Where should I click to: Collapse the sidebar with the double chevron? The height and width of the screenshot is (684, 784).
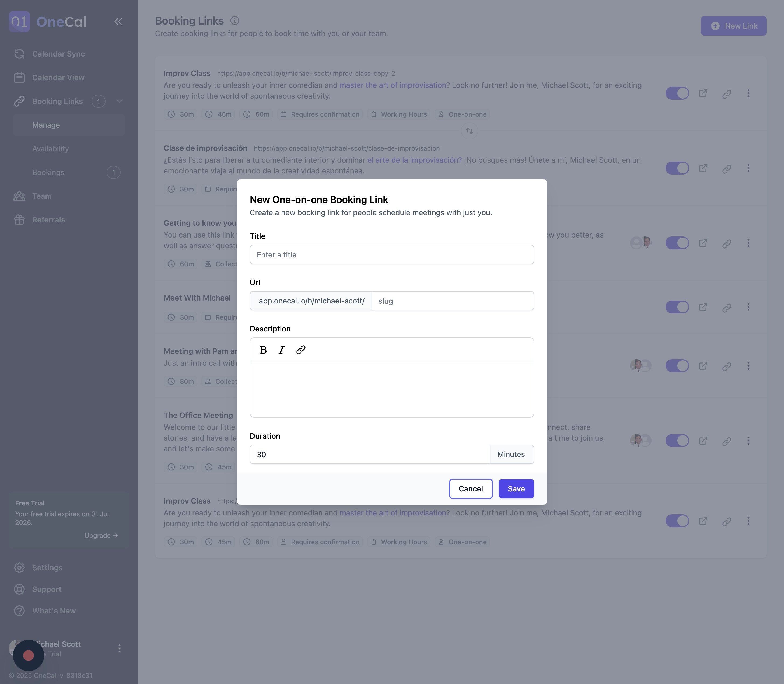(x=118, y=22)
